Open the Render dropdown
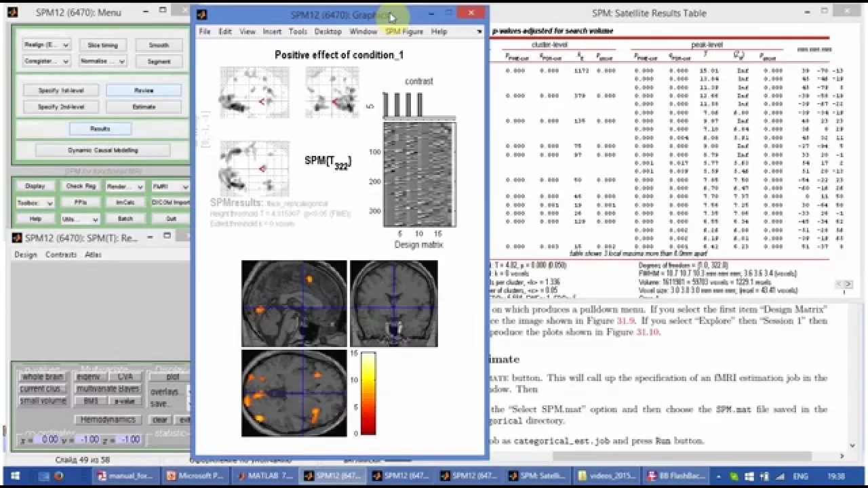 [125, 186]
